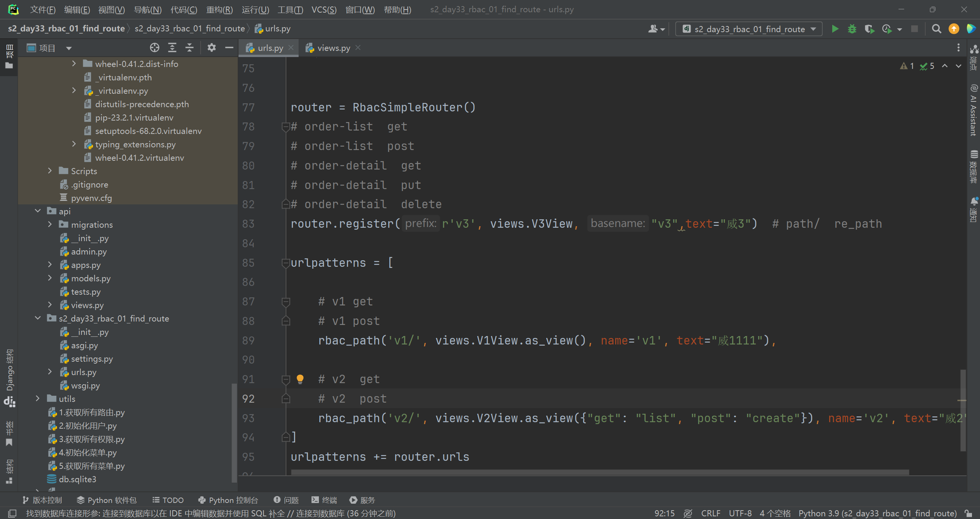Open the 文件(F) menu

click(x=43, y=10)
